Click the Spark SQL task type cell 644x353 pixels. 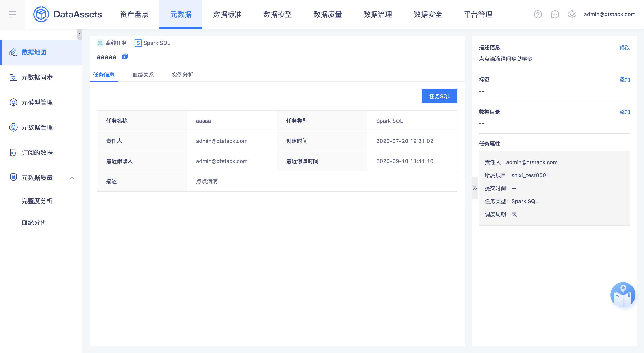[412, 121]
